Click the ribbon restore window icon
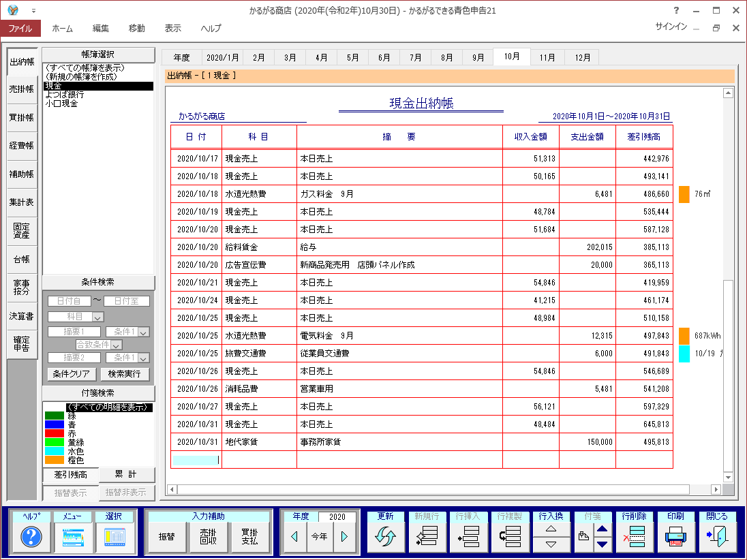747x560 pixels. pyautogui.click(x=716, y=28)
